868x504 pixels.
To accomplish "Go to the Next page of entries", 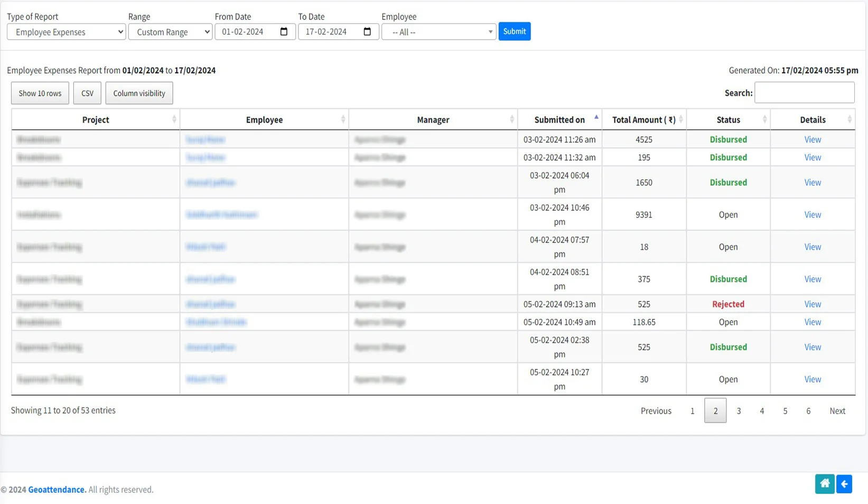I will 837,410.
